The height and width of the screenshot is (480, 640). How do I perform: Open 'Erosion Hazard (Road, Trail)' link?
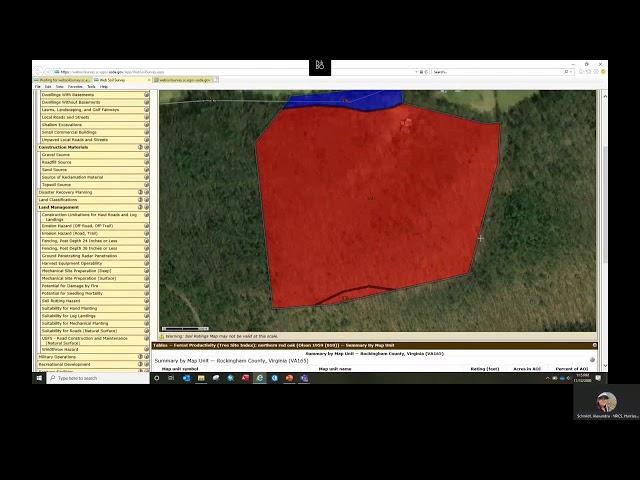(x=70, y=233)
